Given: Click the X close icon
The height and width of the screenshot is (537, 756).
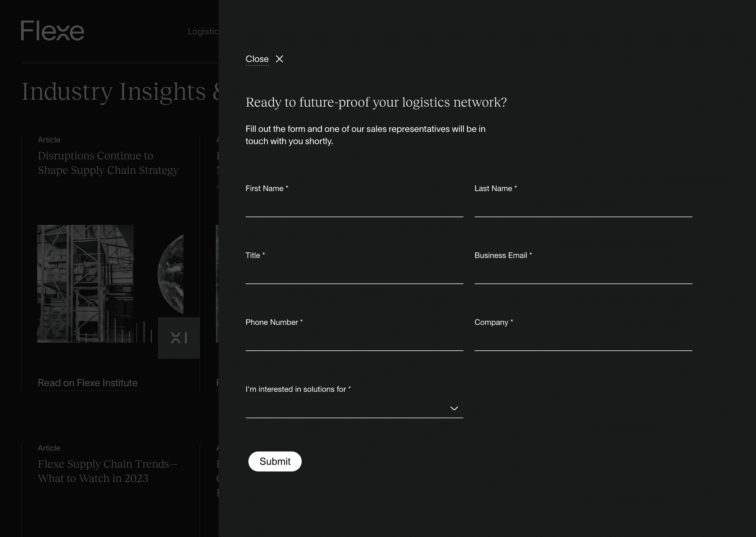Looking at the screenshot, I should [x=279, y=59].
